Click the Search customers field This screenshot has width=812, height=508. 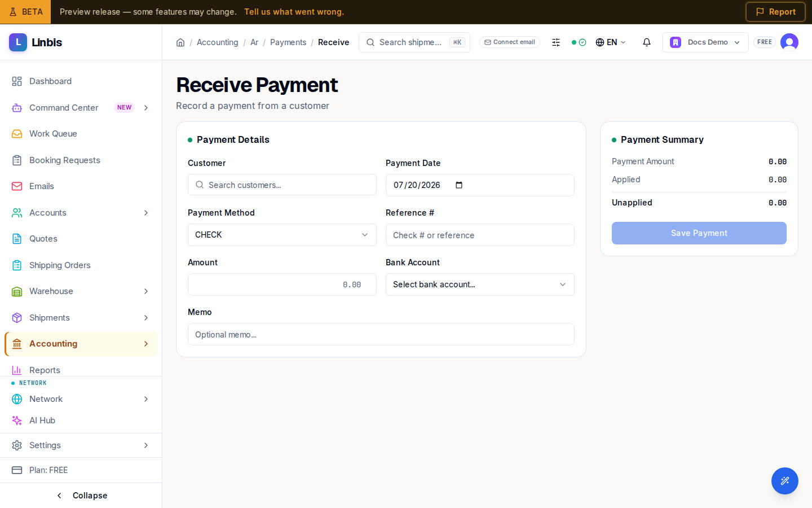(282, 185)
